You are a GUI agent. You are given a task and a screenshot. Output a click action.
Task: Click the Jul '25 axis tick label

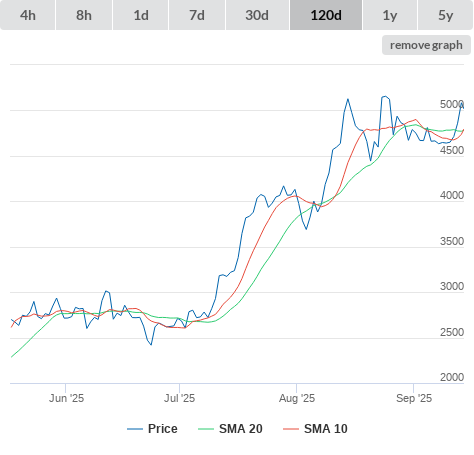[x=179, y=398]
